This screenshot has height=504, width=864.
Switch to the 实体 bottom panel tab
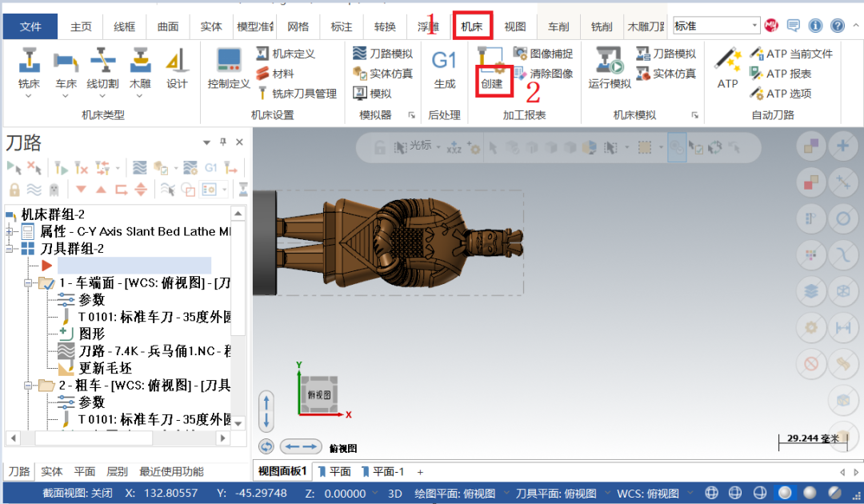[52, 471]
